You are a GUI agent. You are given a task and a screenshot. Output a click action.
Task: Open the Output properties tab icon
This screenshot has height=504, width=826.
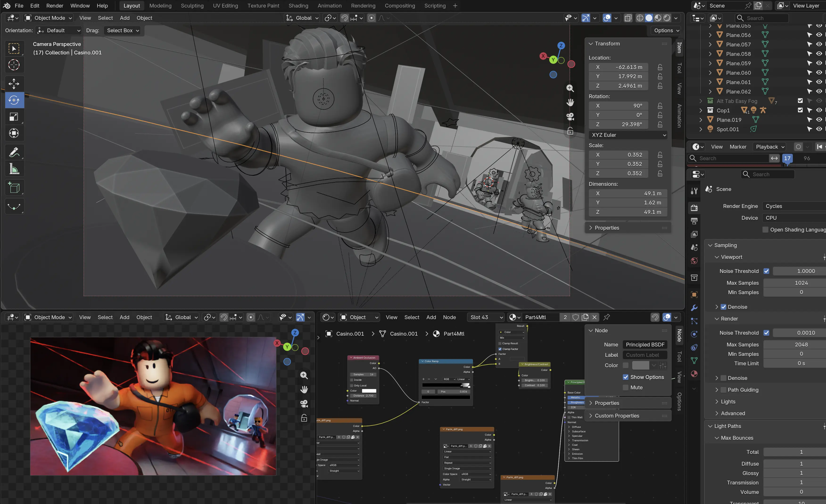click(x=694, y=221)
